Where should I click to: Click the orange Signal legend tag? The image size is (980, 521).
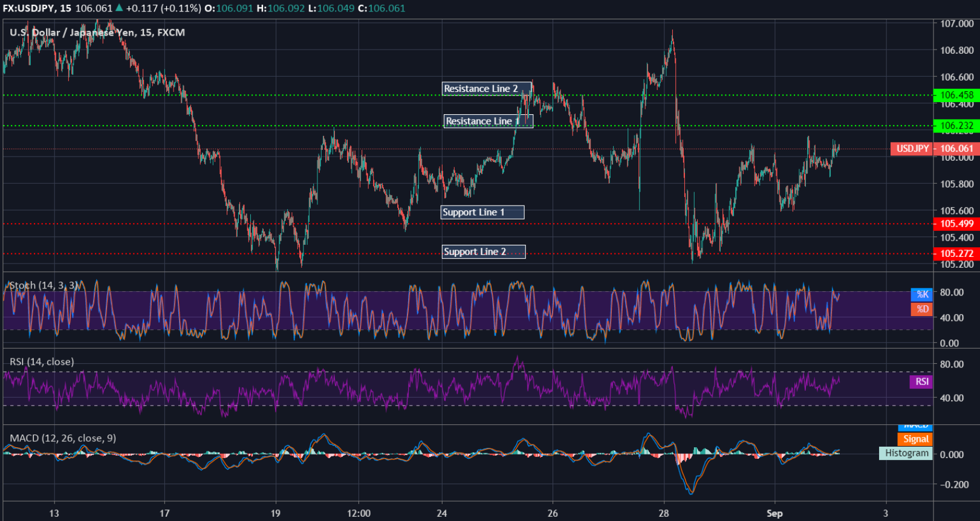pos(915,439)
